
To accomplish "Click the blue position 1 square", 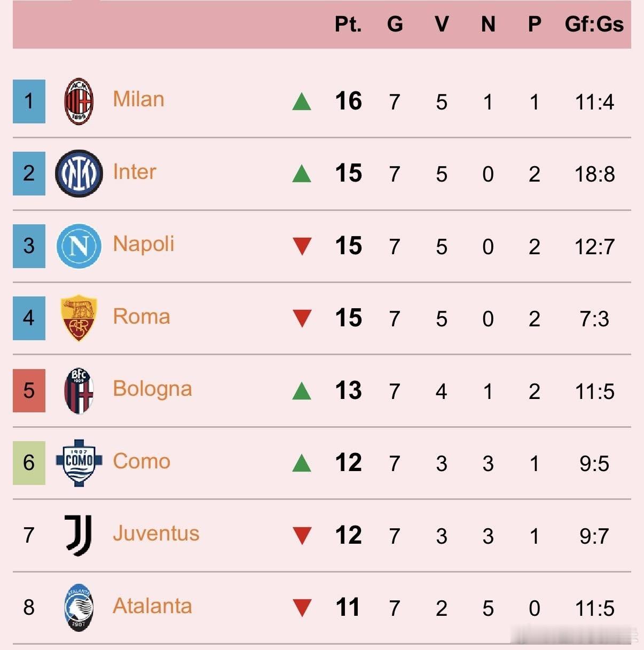I will (x=29, y=101).
